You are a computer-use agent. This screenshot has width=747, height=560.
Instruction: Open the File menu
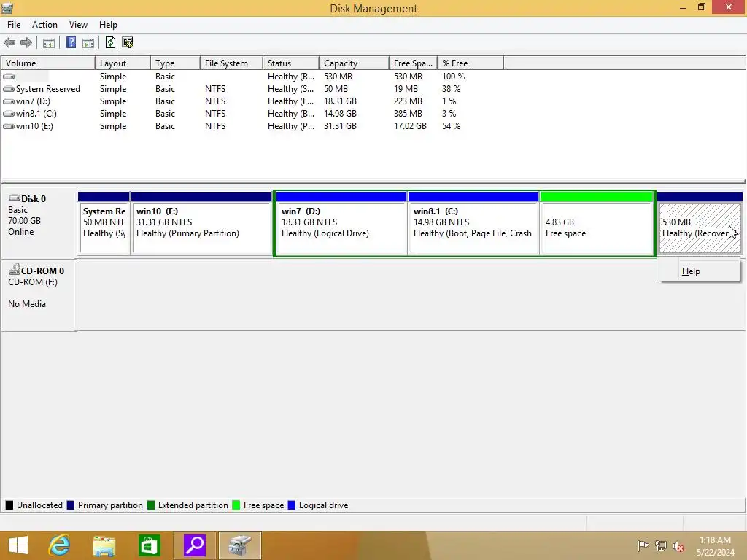point(14,25)
